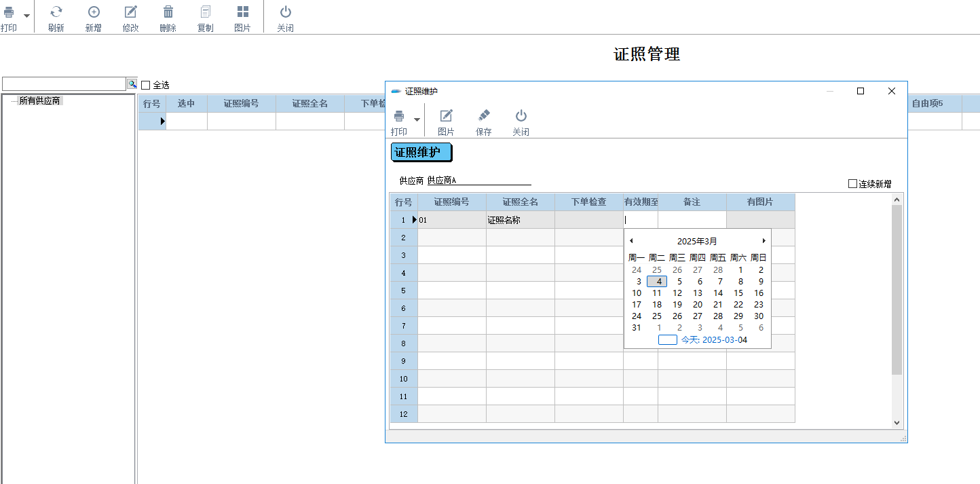Expand the main toolbar Print dropdown arrow
The width and height of the screenshot is (980, 484).
[26, 16]
